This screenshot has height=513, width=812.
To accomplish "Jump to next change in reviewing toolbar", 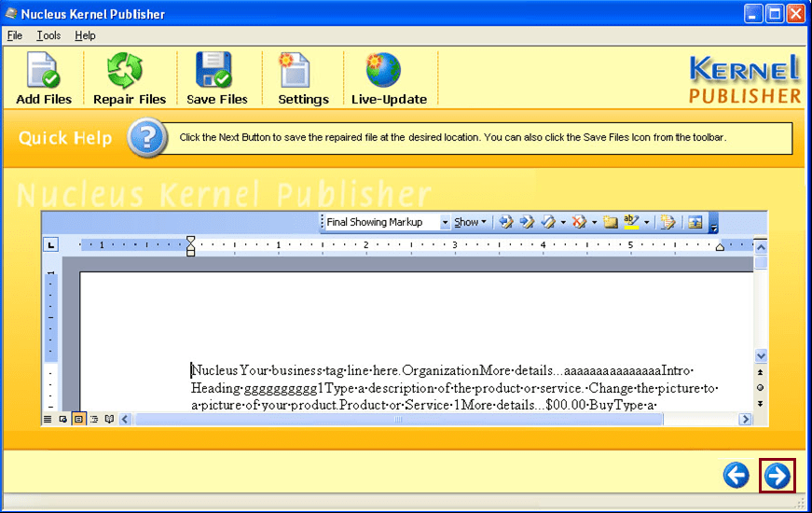I will click(527, 222).
